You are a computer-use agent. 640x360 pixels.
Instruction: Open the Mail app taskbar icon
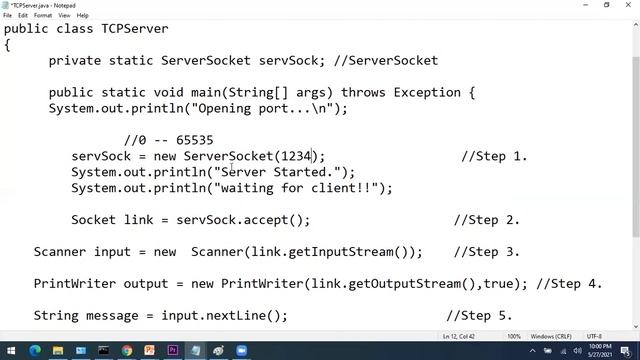pos(81,351)
